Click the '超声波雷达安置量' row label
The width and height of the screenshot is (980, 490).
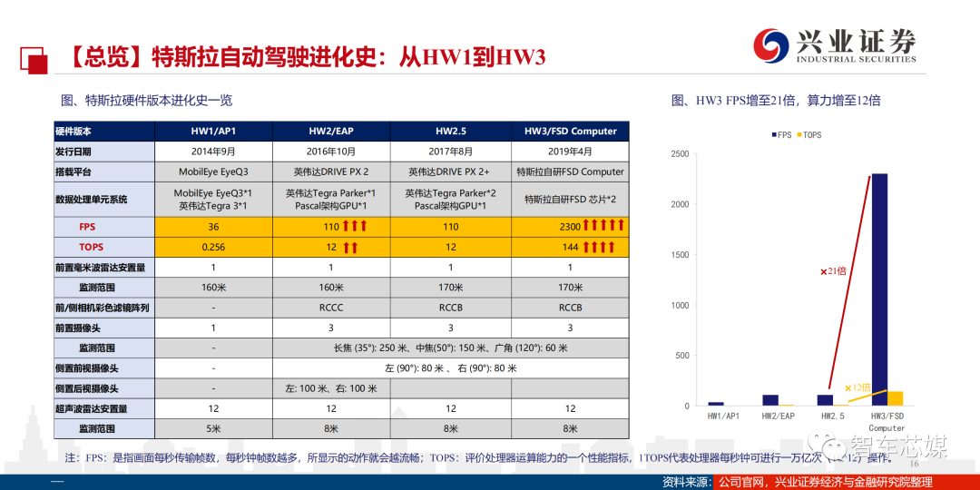click(103, 408)
